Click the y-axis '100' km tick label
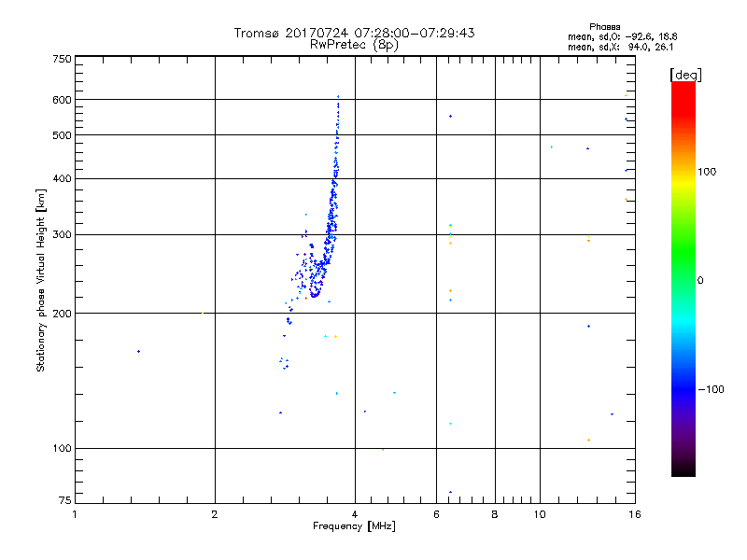 (62, 448)
